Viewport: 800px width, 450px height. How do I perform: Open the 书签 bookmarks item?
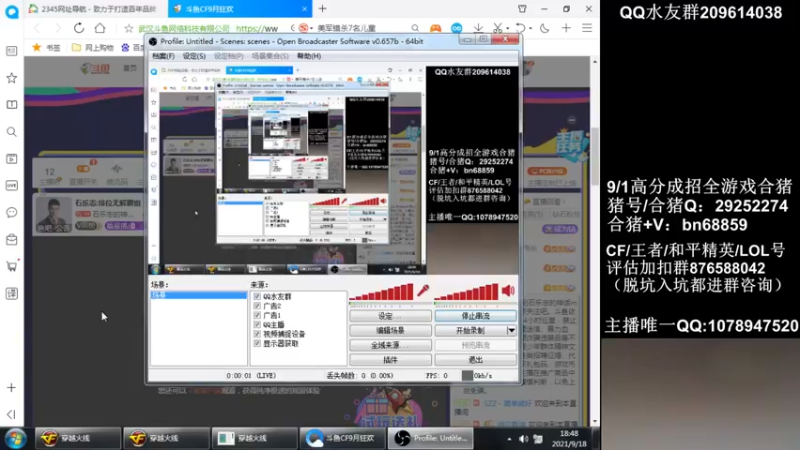[x=46, y=47]
